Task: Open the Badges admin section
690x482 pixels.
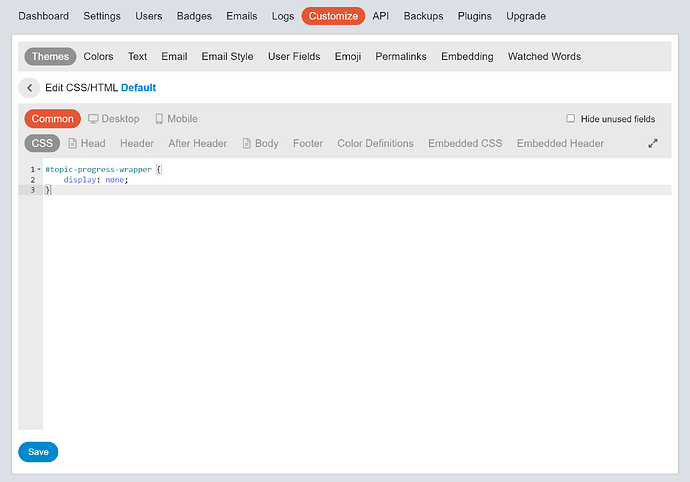Action: point(194,16)
